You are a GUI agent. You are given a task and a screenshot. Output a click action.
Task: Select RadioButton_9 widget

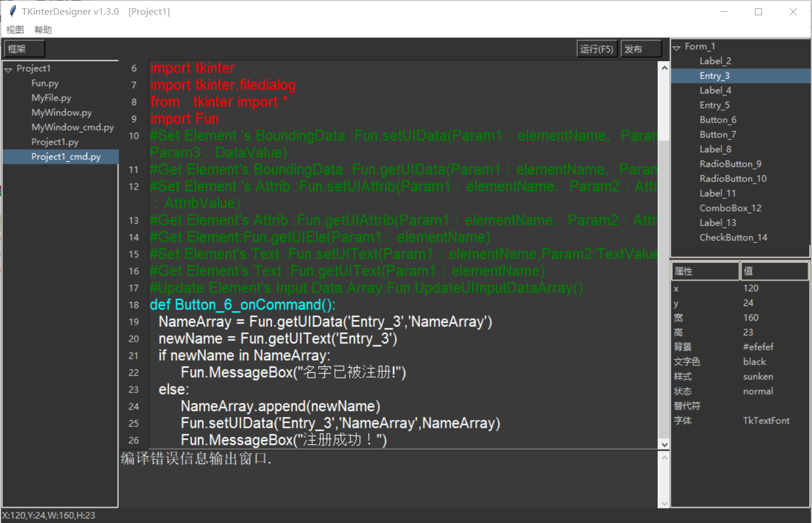coord(730,164)
